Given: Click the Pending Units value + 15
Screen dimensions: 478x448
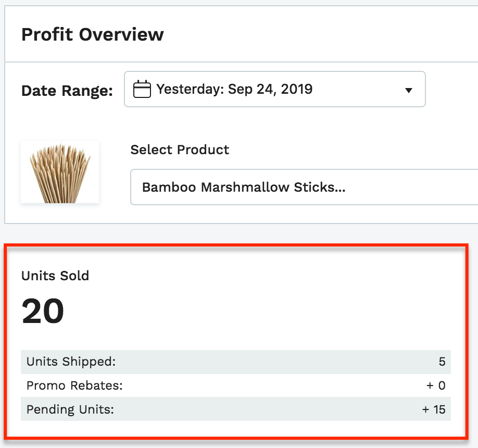Looking at the screenshot, I should point(434,409).
